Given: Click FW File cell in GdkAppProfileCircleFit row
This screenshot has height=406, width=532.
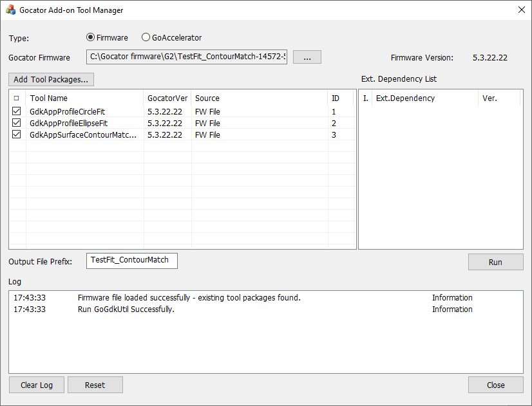Looking at the screenshot, I should pos(207,111).
